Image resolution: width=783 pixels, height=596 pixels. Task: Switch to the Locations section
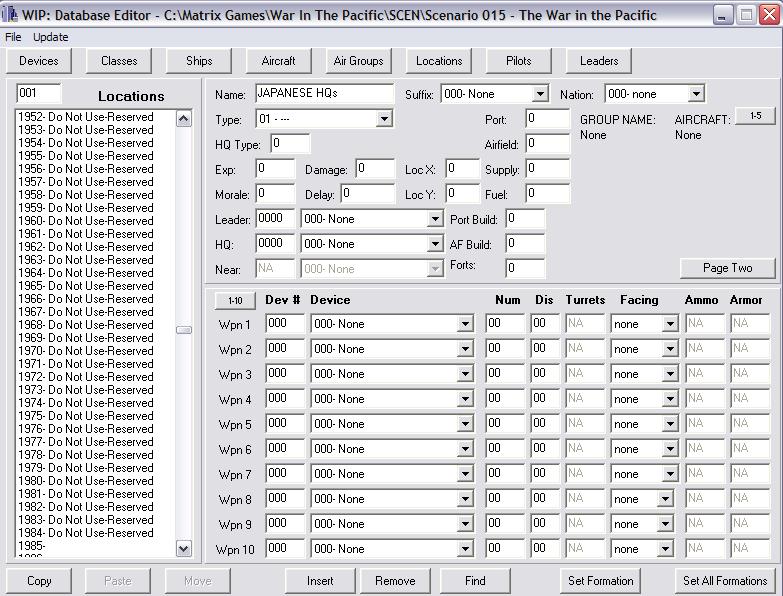pyautogui.click(x=439, y=61)
